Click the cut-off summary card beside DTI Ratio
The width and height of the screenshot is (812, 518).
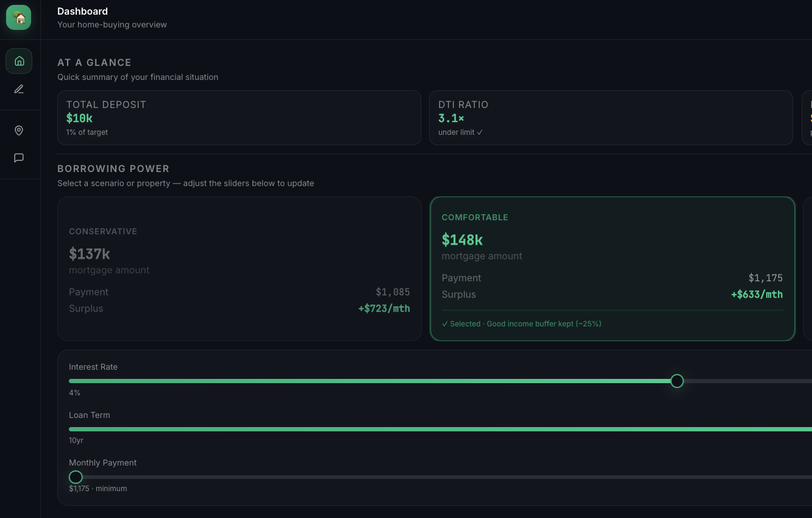point(808,118)
